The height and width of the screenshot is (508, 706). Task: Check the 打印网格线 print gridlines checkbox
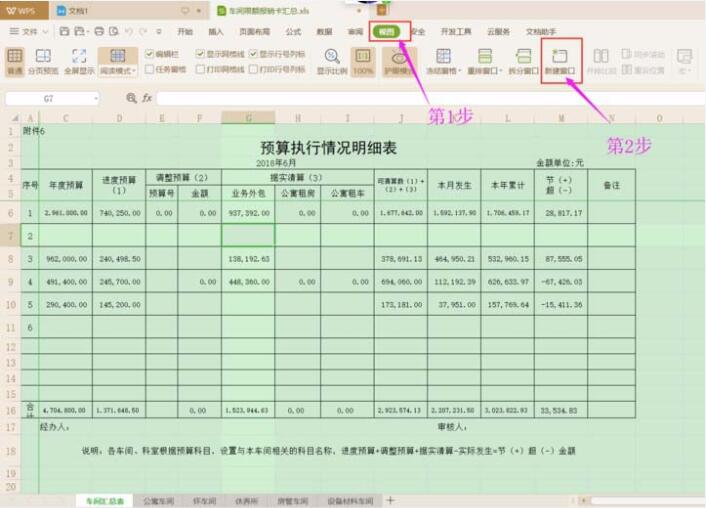point(200,69)
